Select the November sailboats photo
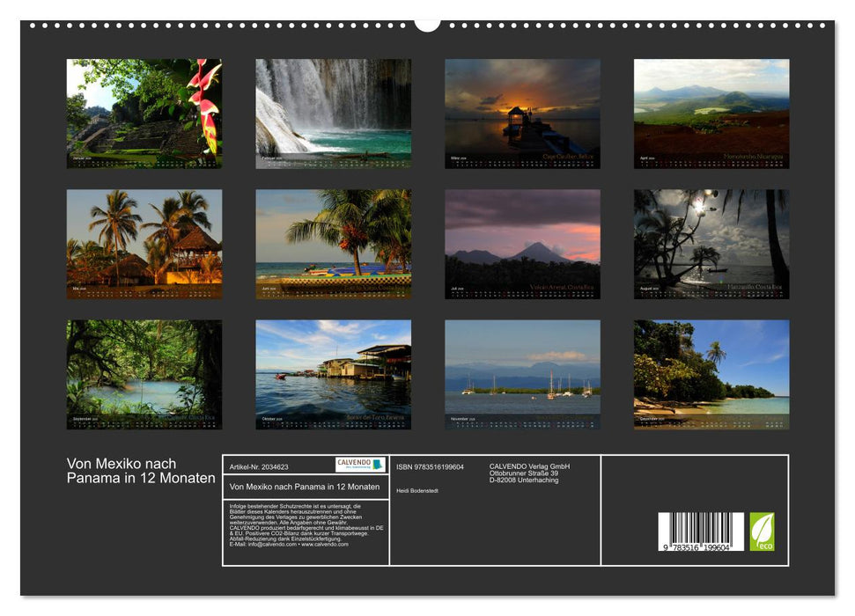Viewport: 855px width, 616px height. click(522, 374)
